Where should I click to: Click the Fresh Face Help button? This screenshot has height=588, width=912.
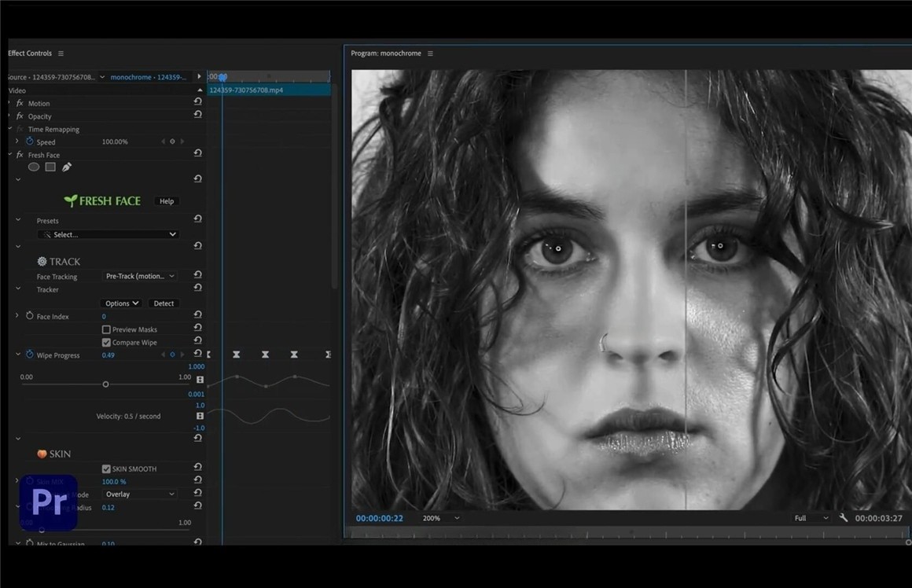[x=166, y=200]
